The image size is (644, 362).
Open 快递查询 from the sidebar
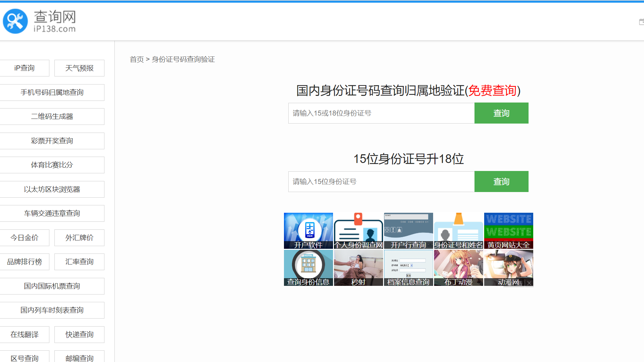click(79, 335)
